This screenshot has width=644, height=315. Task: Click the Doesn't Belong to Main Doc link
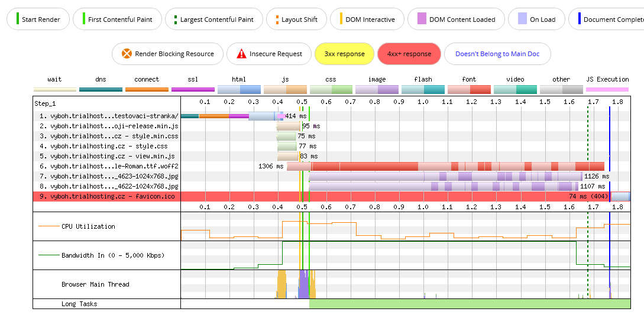click(497, 54)
